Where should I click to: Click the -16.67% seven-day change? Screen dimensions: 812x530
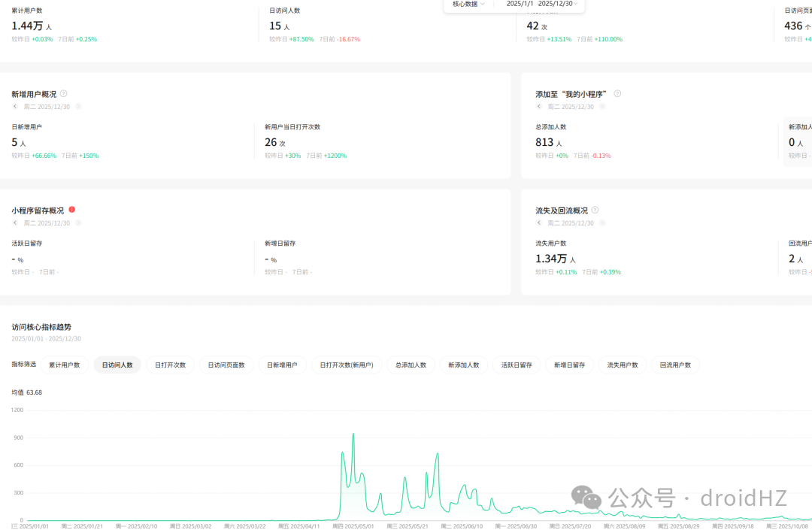tap(349, 39)
